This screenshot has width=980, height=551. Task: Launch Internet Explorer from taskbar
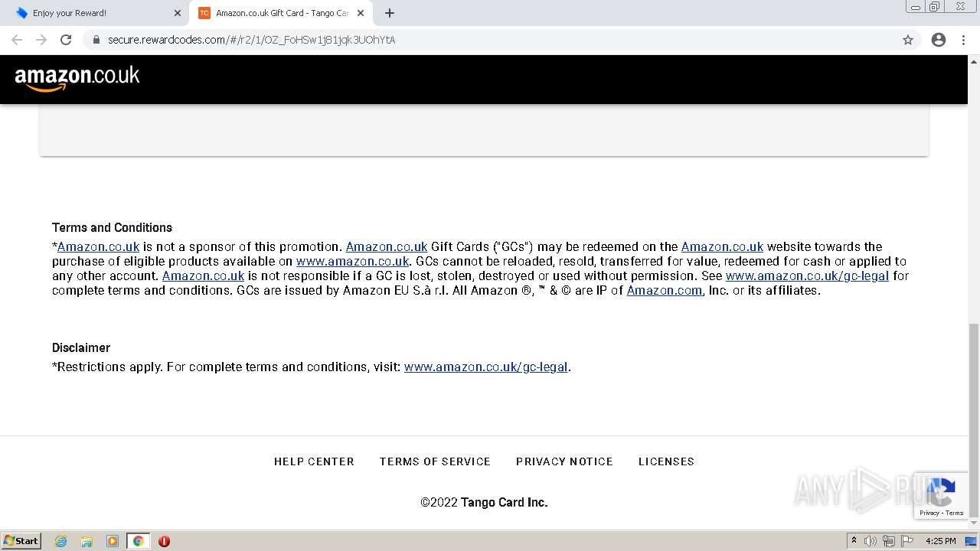pos(60,541)
